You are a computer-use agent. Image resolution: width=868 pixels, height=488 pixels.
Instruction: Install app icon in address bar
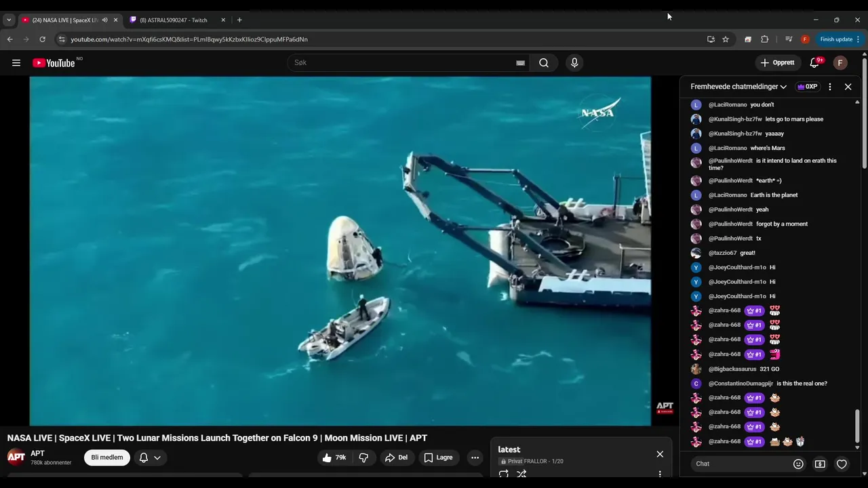pyautogui.click(x=711, y=39)
